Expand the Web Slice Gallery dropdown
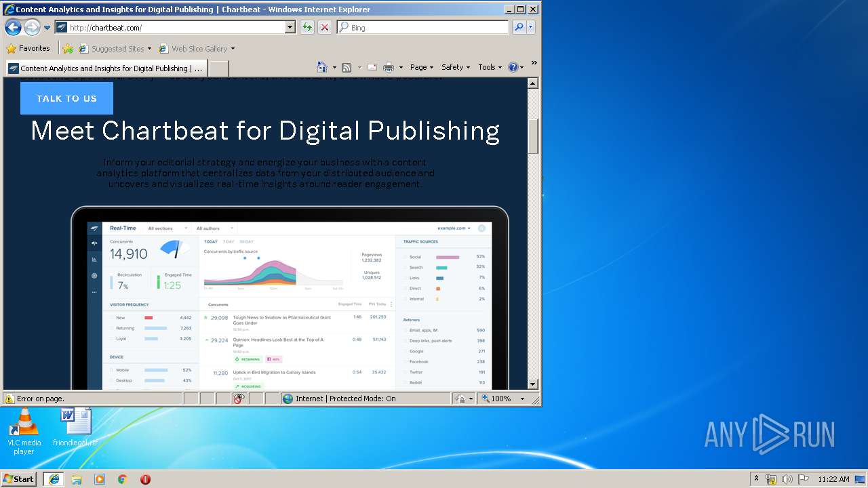The image size is (868, 488). 233,49
